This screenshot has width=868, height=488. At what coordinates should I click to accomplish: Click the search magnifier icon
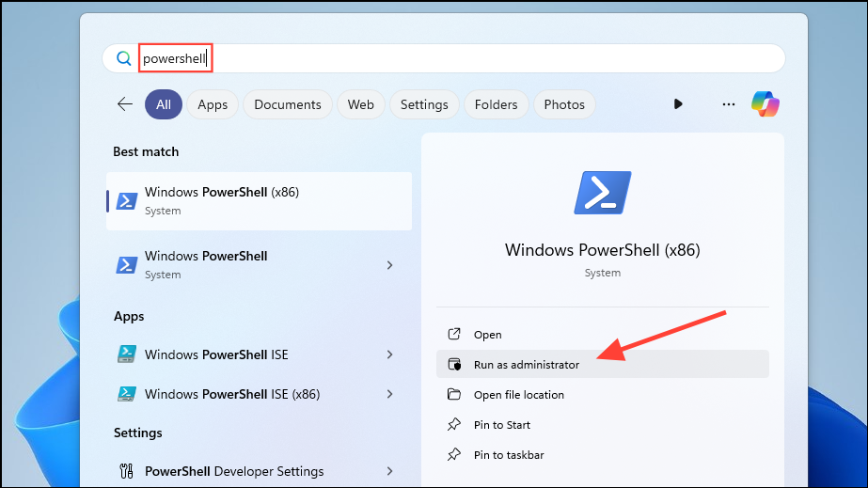tap(123, 58)
